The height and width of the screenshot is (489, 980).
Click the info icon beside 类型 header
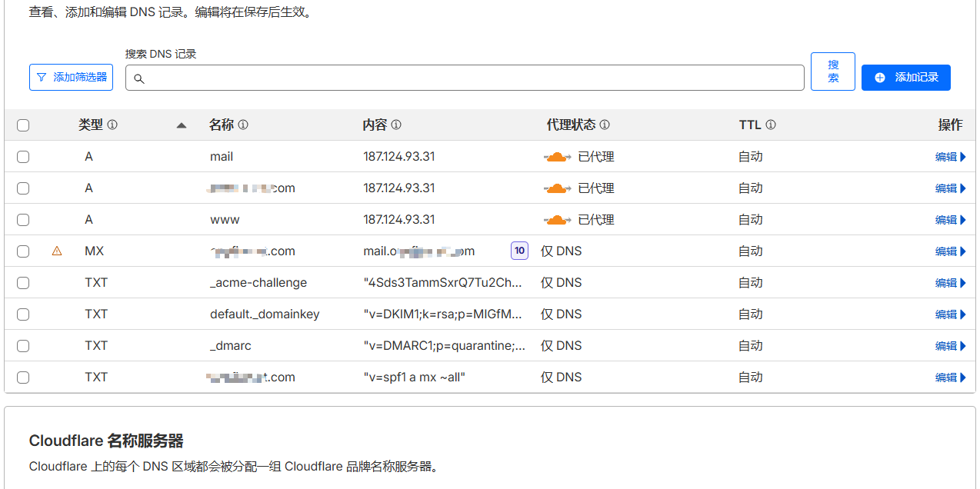[x=112, y=125]
